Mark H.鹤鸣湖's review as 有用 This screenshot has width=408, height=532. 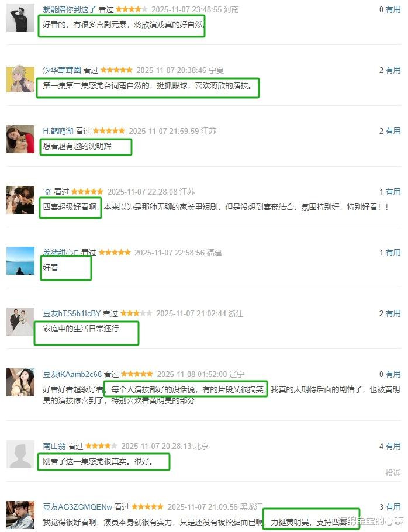tap(393, 131)
